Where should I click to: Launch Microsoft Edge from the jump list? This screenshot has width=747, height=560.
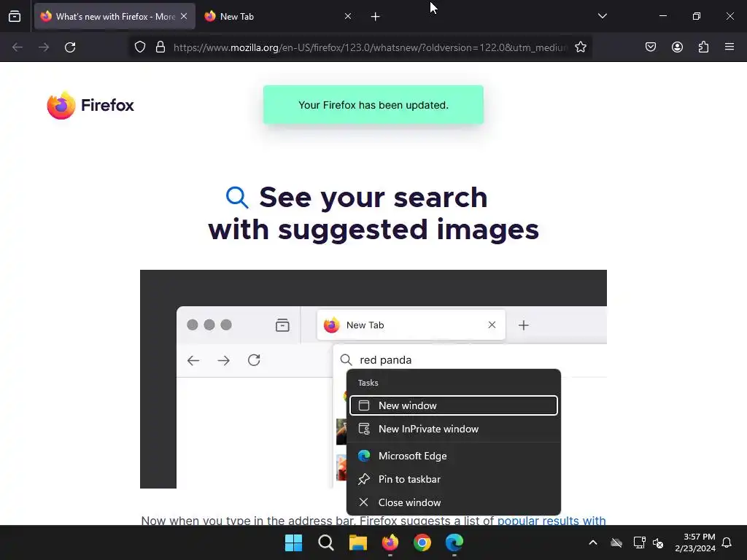[454, 456]
